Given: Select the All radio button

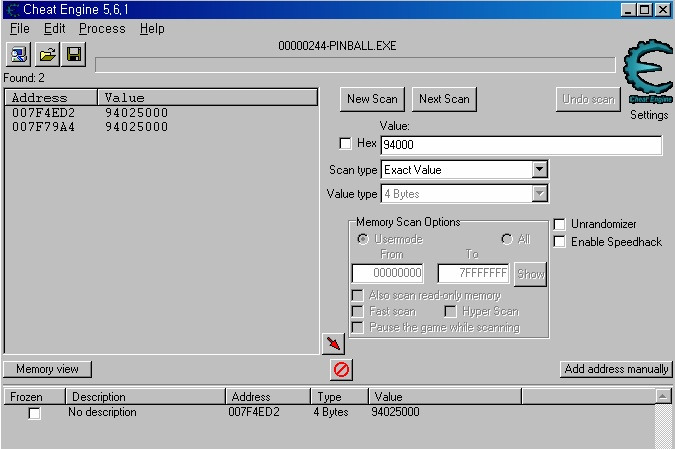Looking at the screenshot, I should pos(507,239).
